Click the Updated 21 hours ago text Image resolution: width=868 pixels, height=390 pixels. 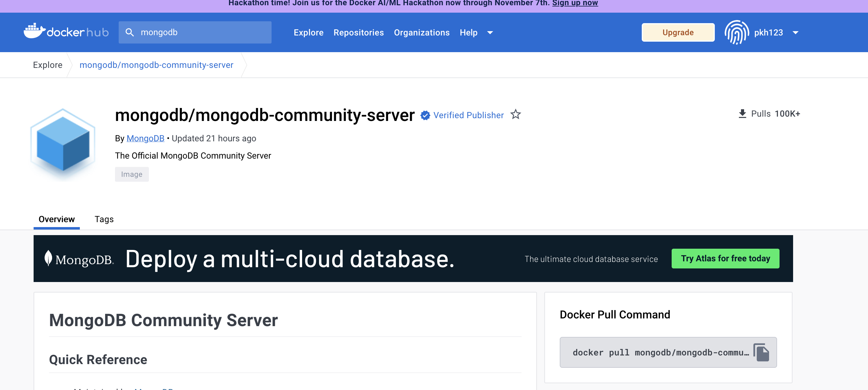[x=214, y=138]
